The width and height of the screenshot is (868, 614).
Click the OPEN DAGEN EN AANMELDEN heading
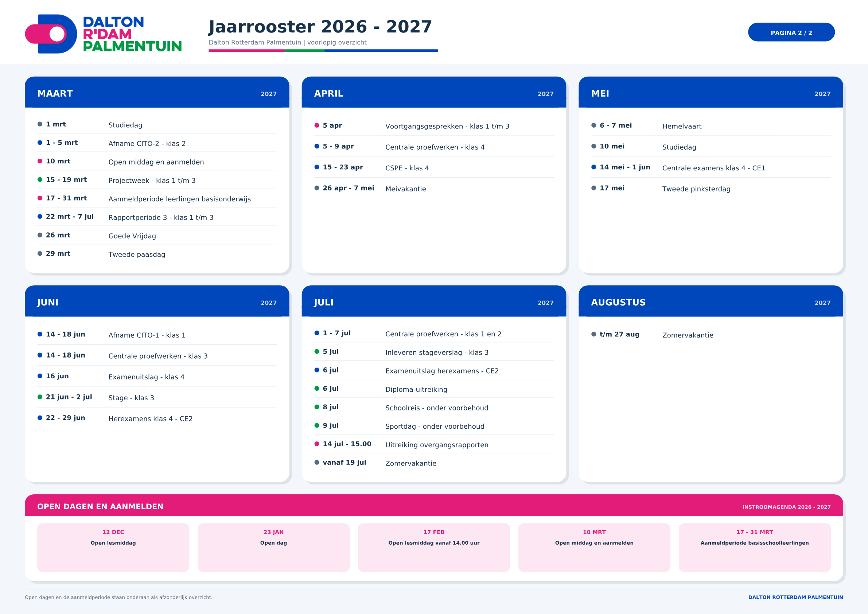pyautogui.click(x=100, y=507)
